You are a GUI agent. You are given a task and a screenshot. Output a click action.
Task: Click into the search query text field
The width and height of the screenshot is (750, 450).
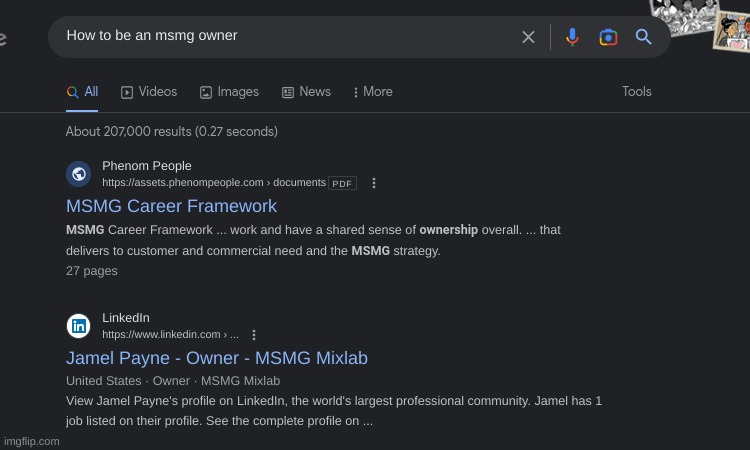280,36
